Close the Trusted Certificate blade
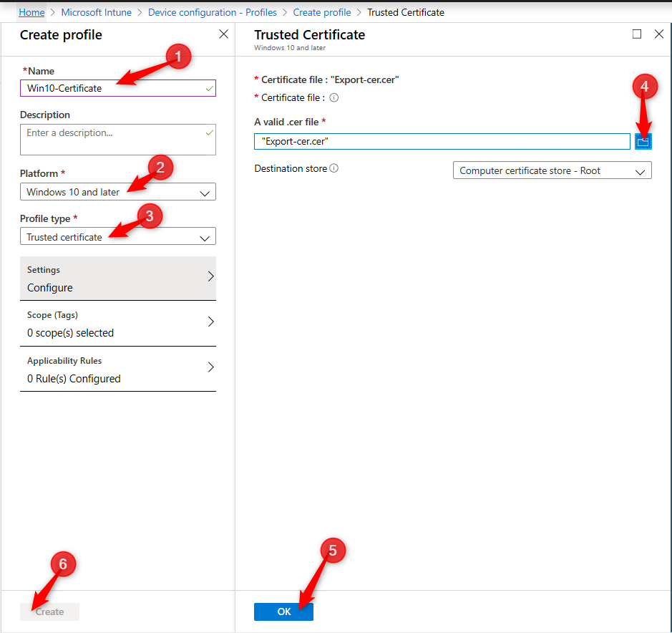The image size is (672, 633). [x=659, y=34]
